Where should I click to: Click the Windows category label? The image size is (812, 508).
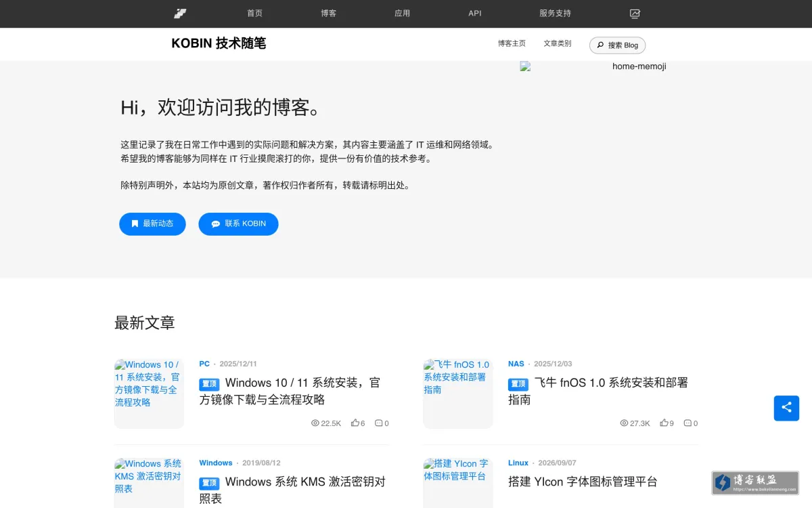pos(216,463)
